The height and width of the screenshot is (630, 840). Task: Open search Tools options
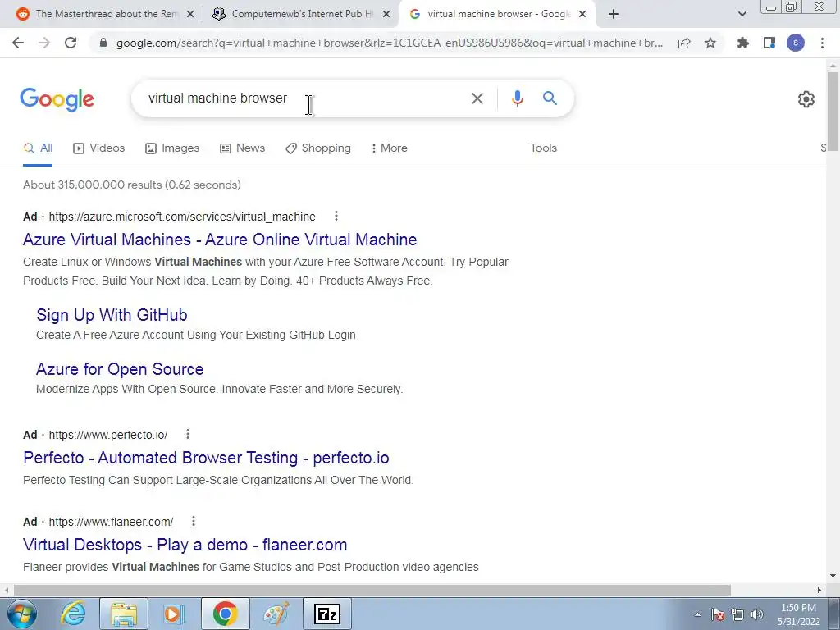[x=543, y=148]
